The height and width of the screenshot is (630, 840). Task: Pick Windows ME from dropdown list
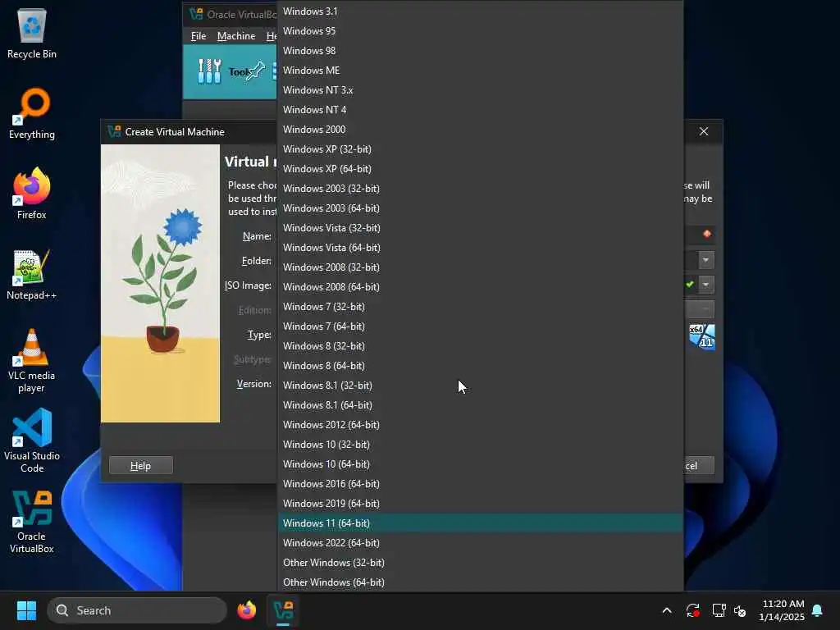point(481,71)
